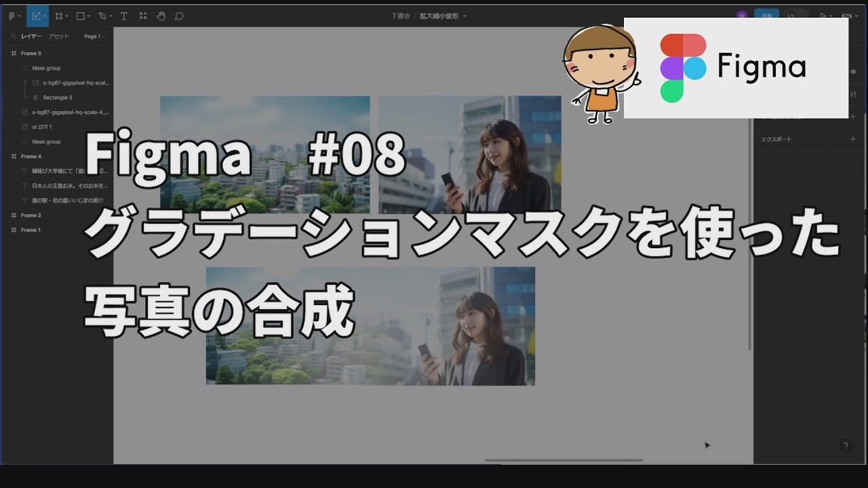This screenshot has width=868, height=488.
Task: Open the Figma main menu icon
Action: (x=12, y=16)
